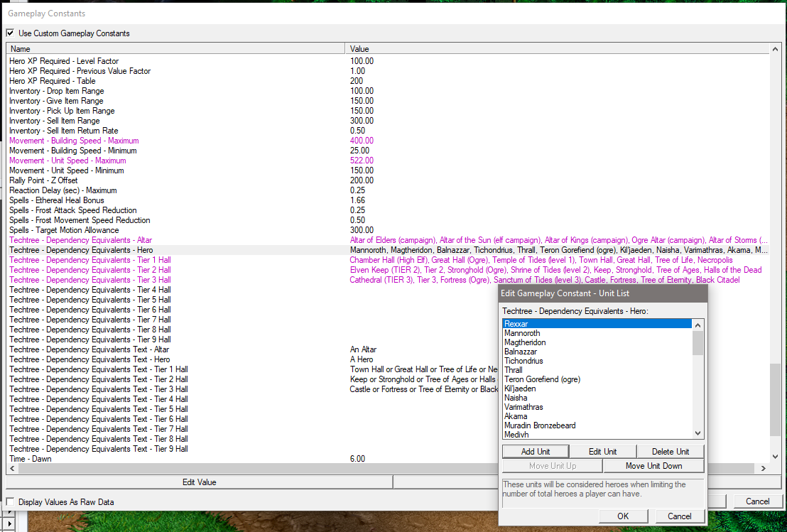Select Magtheridon in the unit list
Image resolution: width=787 pixels, height=532 pixels.
[597, 342]
